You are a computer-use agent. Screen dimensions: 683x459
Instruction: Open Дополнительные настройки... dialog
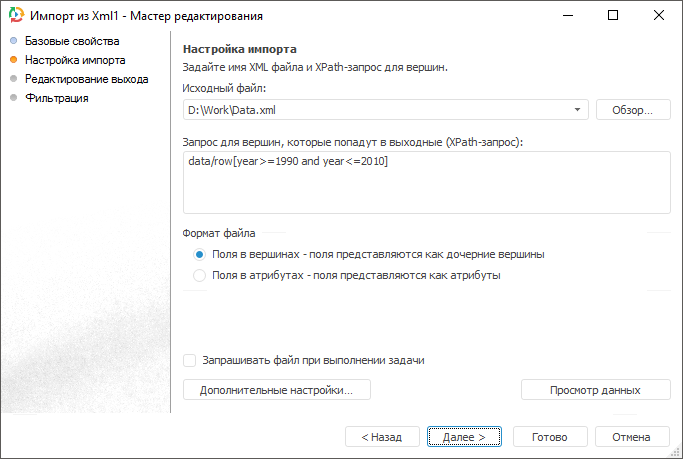coord(277,390)
